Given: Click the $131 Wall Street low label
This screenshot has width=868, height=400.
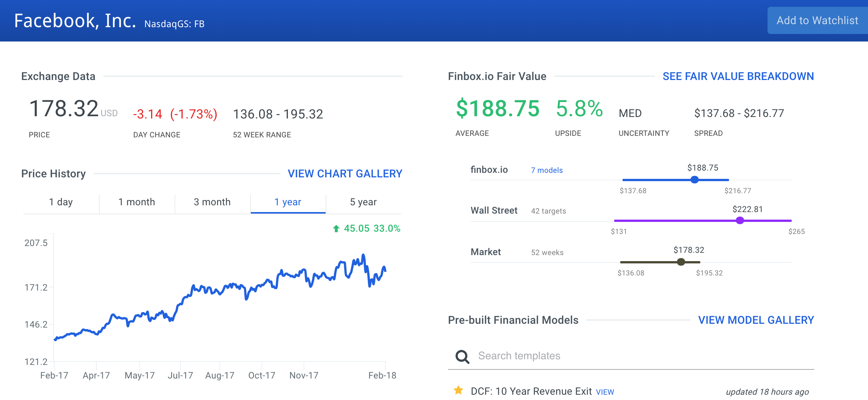Looking at the screenshot, I should pos(619,231).
